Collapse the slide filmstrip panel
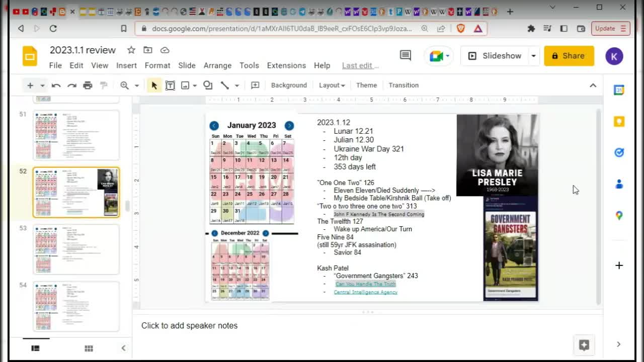This screenshot has width=644, height=362. tap(123, 348)
